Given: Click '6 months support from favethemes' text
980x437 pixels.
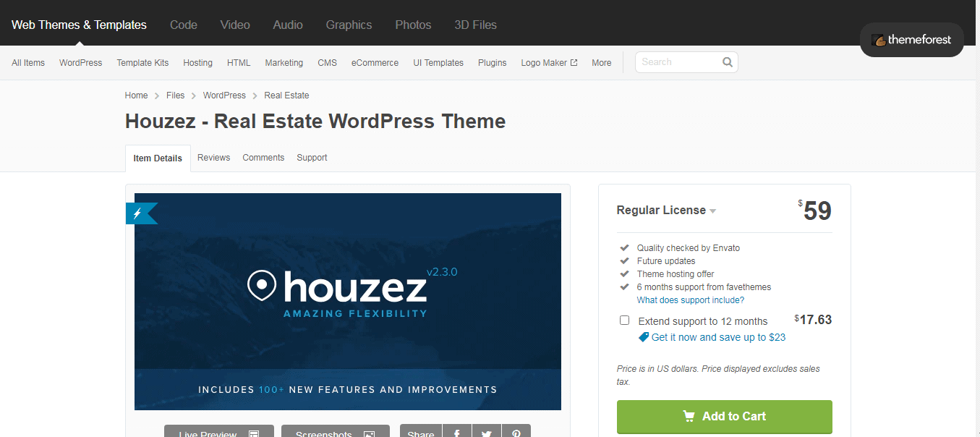Looking at the screenshot, I should [704, 287].
